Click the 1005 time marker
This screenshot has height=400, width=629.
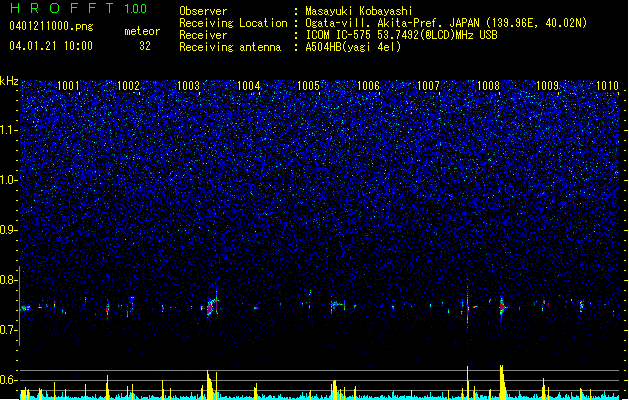pyautogui.click(x=308, y=86)
